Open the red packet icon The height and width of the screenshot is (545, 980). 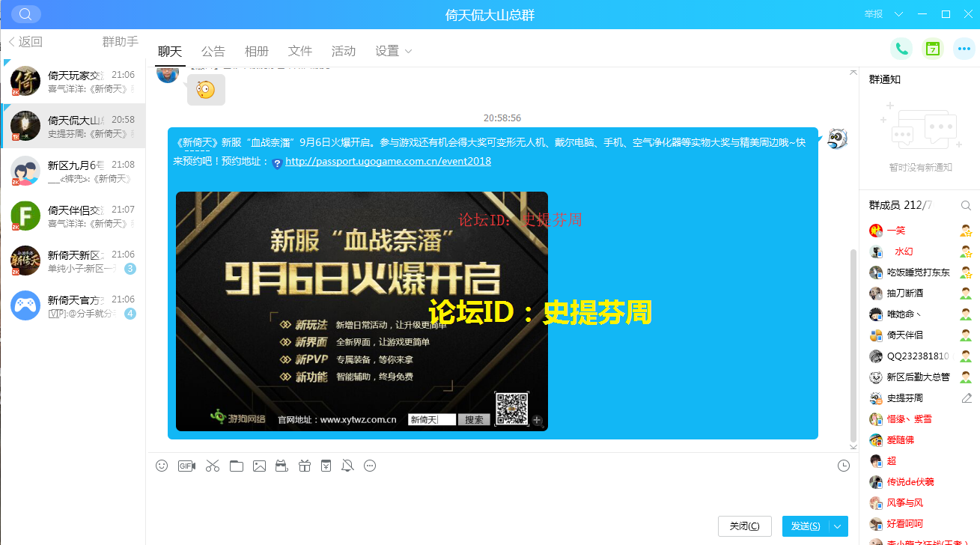pyautogui.click(x=326, y=466)
